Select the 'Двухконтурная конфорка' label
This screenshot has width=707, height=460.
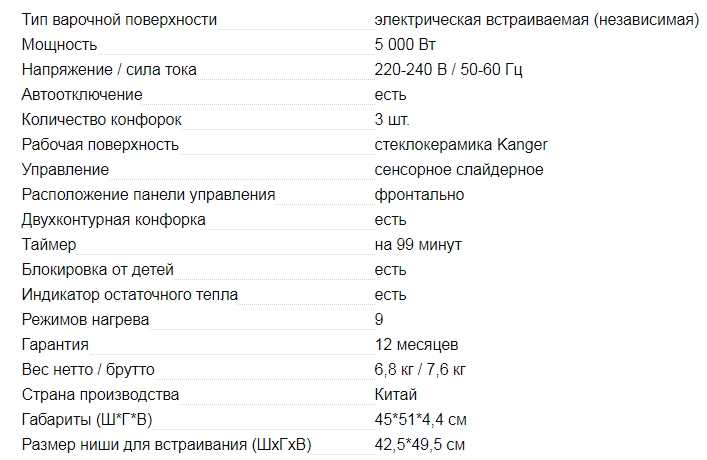pyautogui.click(x=113, y=219)
